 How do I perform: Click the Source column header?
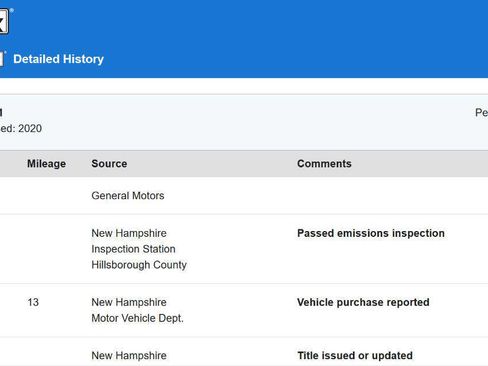point(109,164)
